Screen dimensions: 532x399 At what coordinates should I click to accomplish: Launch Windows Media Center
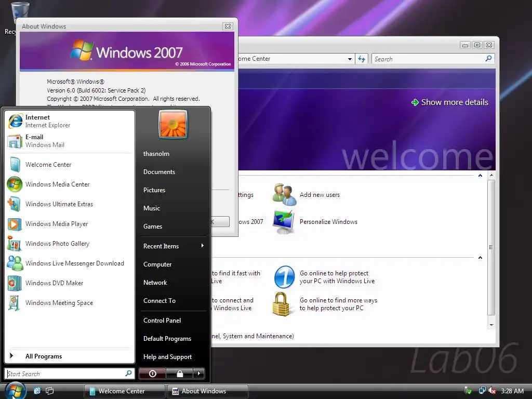click(x=69, y=184)
